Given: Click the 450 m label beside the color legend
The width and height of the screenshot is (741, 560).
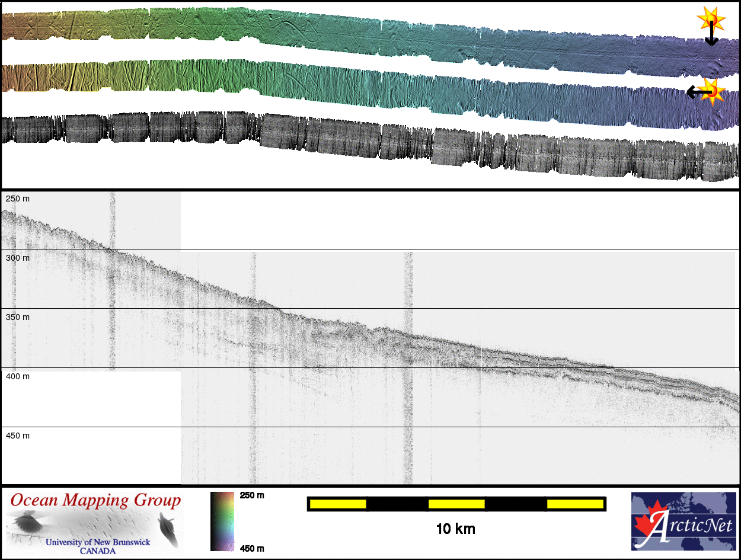Looking at the screenshot, I should point(252,548).
